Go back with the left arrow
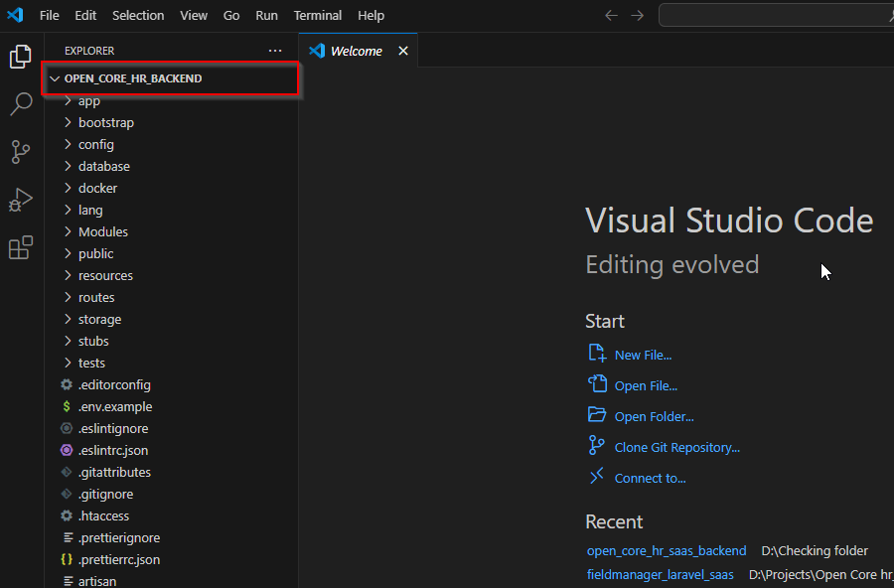The width and height of the screenshot is (894, 588). coord(611,16)
